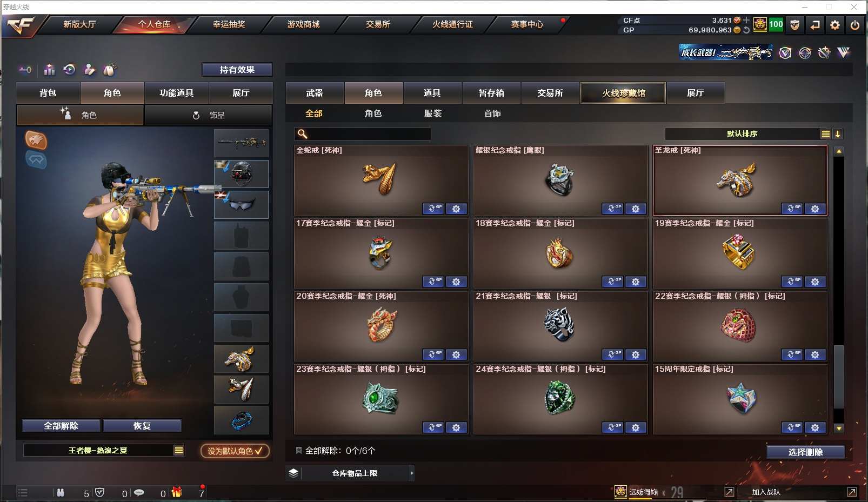Click the 全部解除 button
Screen dimensions: 868x502
pos(61,426)
